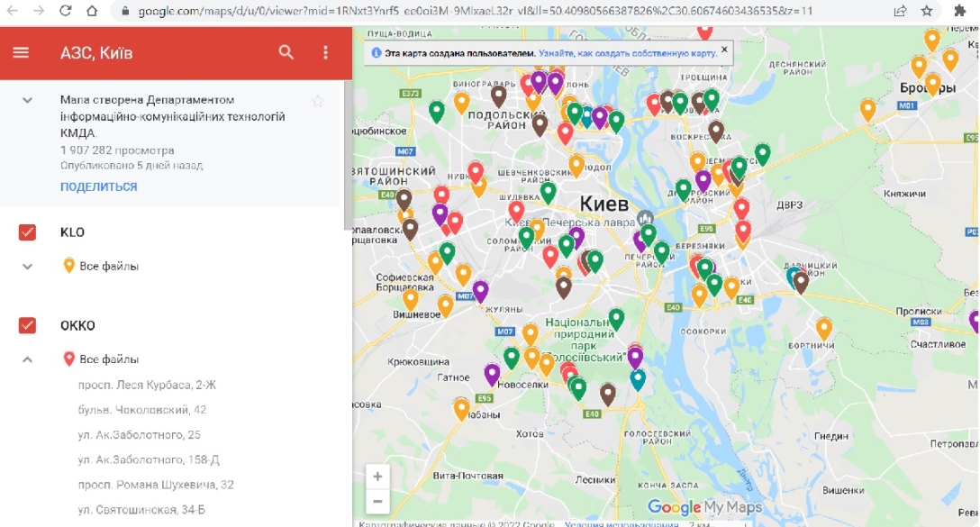The height and width of the screenshot is (527, 980).
Task: Open 'Узнайте, как создать собственную карту' link
Action: point(628,54)
